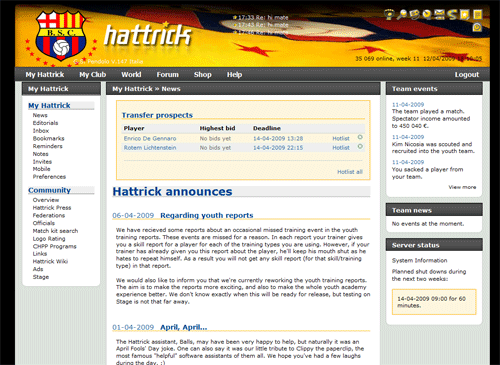Open community Overview link
Viewport: 500px width, 365px height.
pyautogui.click(x=46, y=200)
